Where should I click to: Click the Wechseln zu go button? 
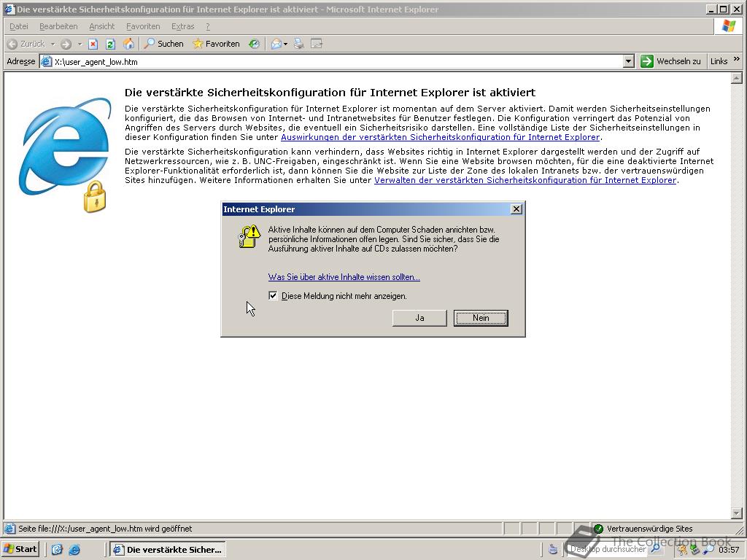tap(671, 61)
